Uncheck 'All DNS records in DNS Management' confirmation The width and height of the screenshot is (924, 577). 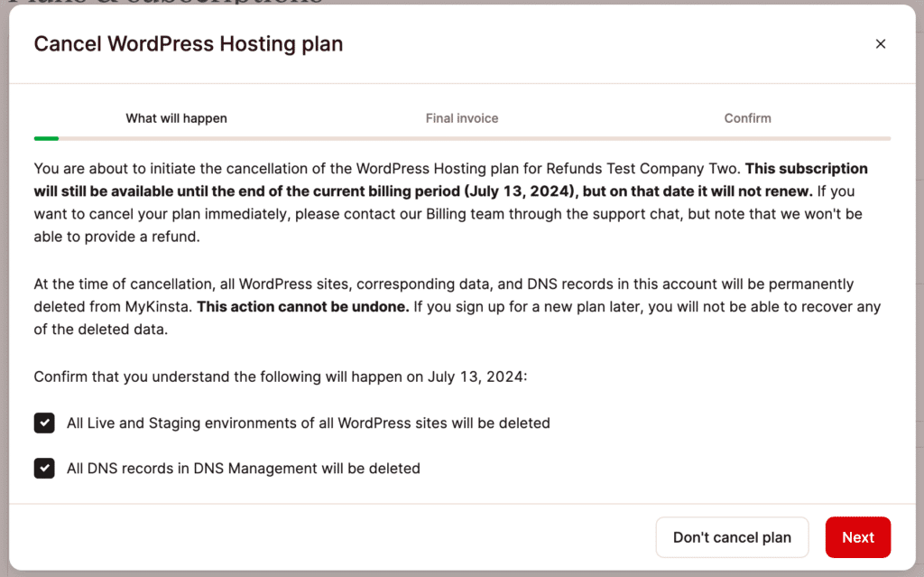(44, 468)
